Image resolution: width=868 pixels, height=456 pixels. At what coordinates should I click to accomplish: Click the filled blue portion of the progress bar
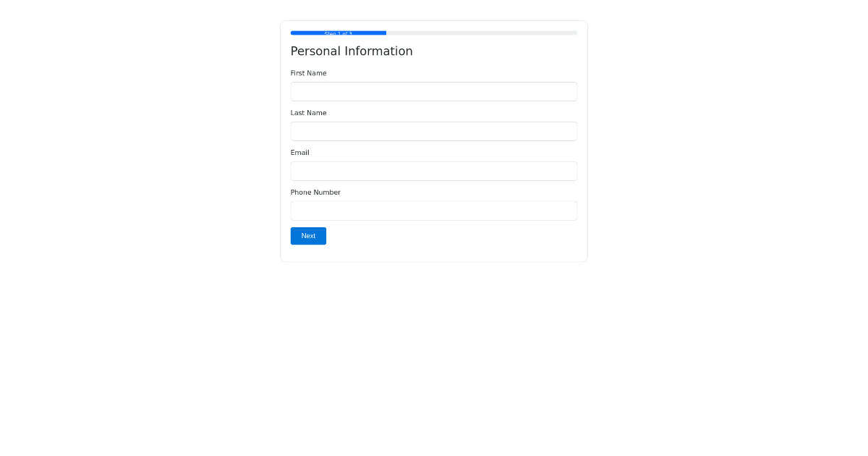[x=338, y=33]
